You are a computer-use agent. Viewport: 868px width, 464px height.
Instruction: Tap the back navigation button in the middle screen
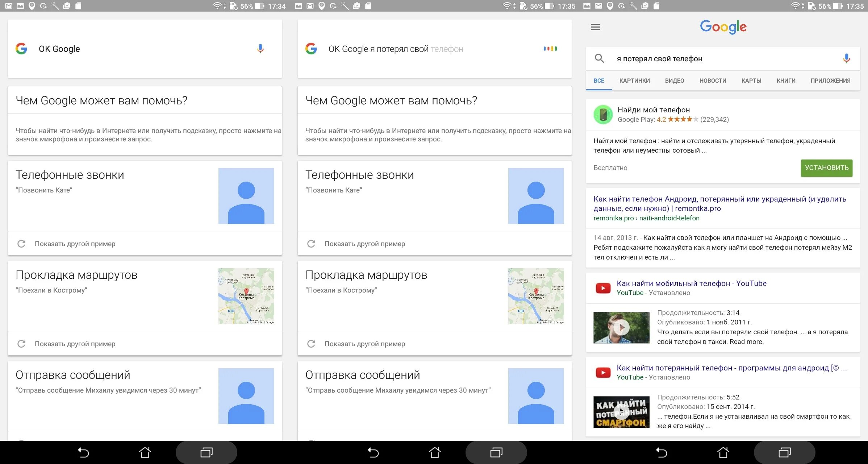point(373,452)
